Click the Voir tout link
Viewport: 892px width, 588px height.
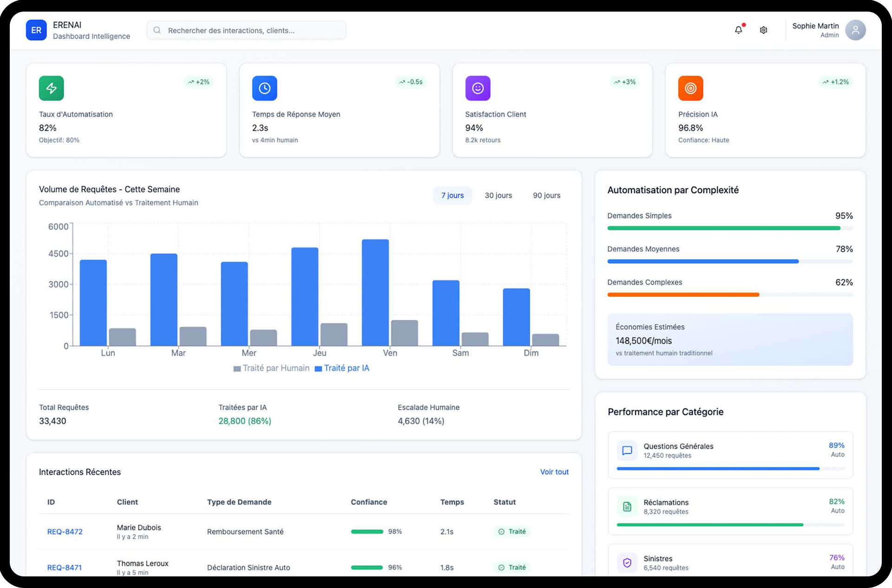coord(554,472)
